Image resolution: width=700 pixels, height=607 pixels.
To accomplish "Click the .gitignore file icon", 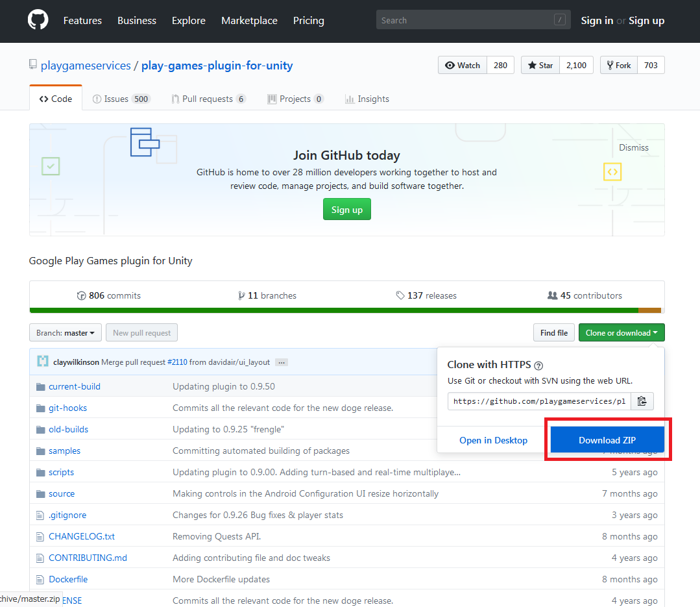I will pos(40,515).
